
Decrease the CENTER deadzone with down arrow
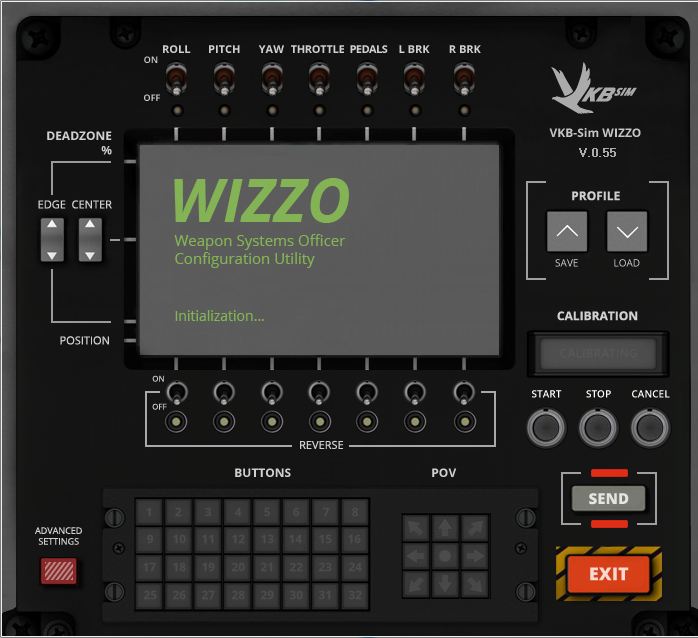[90, 255]
